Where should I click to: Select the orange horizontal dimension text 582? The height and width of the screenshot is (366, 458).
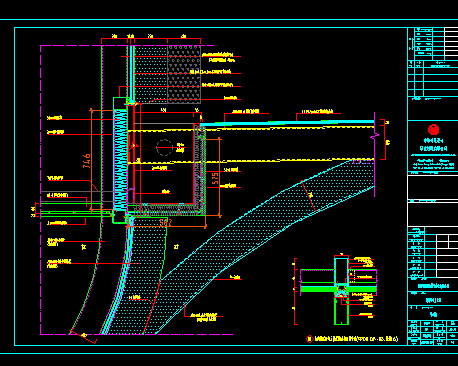pos(165,222)
